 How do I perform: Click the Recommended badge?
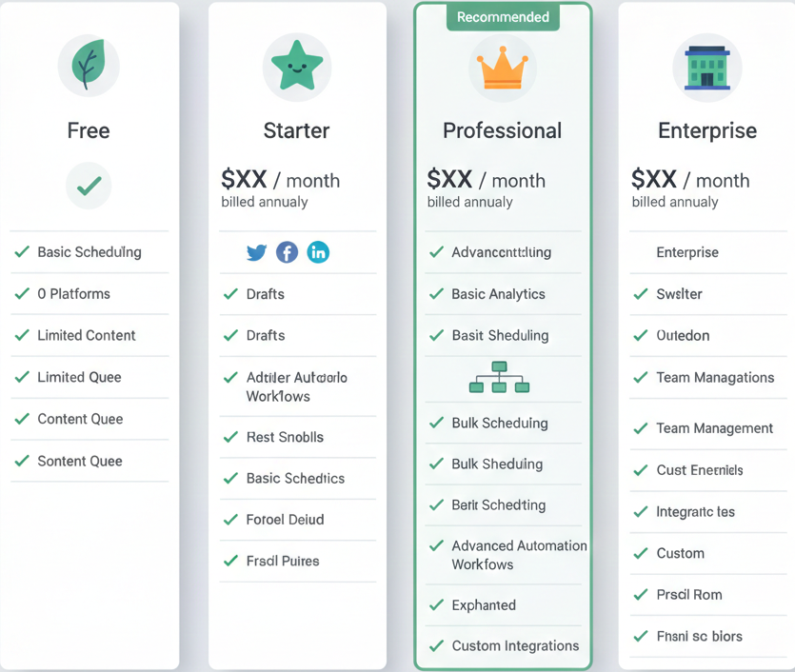(x=503, y=17)
